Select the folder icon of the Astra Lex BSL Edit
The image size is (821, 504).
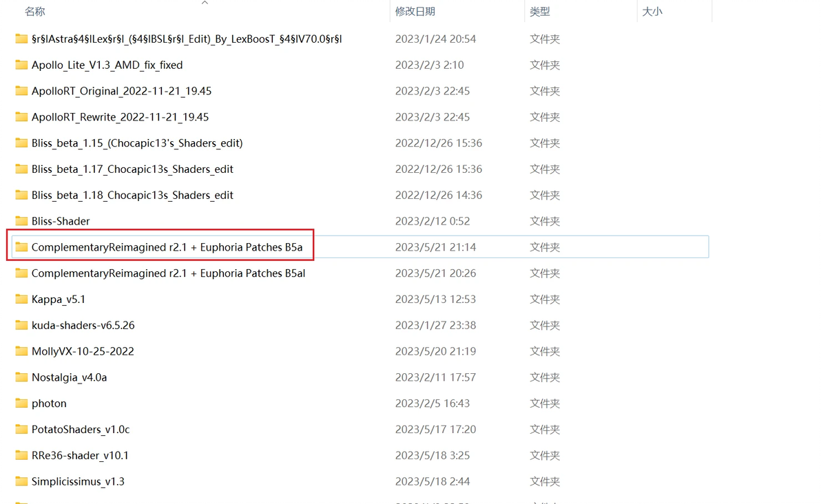(x=21, y=39)
